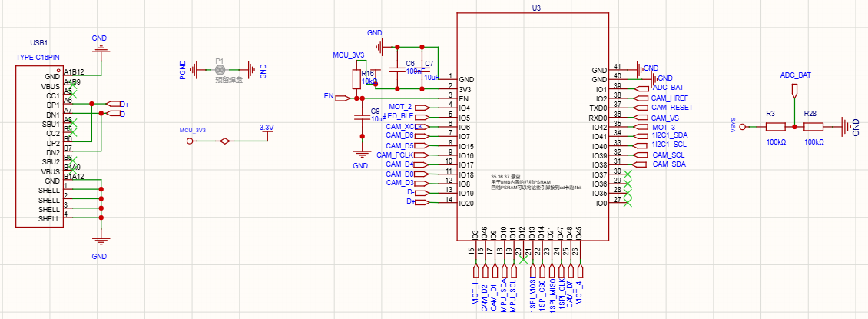Select resistor R28 symbol
The height and width of the screenshot is (319, 868).
(813, 127)
